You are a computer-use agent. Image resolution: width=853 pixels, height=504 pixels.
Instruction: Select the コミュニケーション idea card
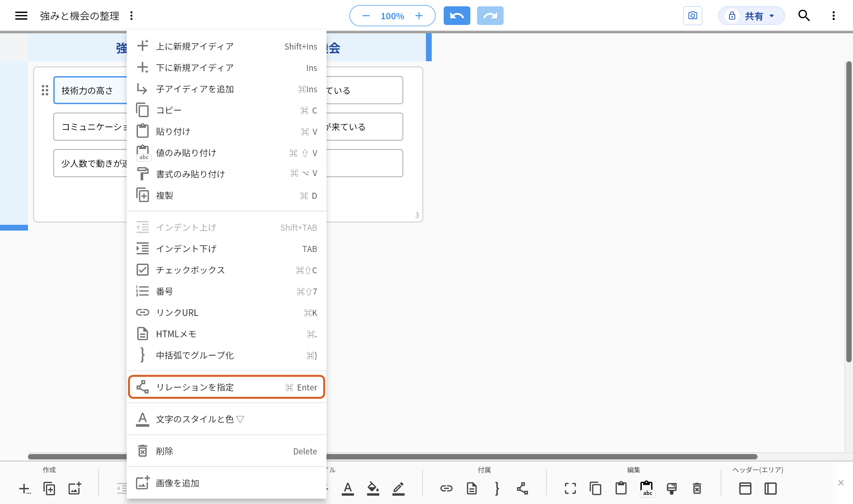click(x=90, y=127)
